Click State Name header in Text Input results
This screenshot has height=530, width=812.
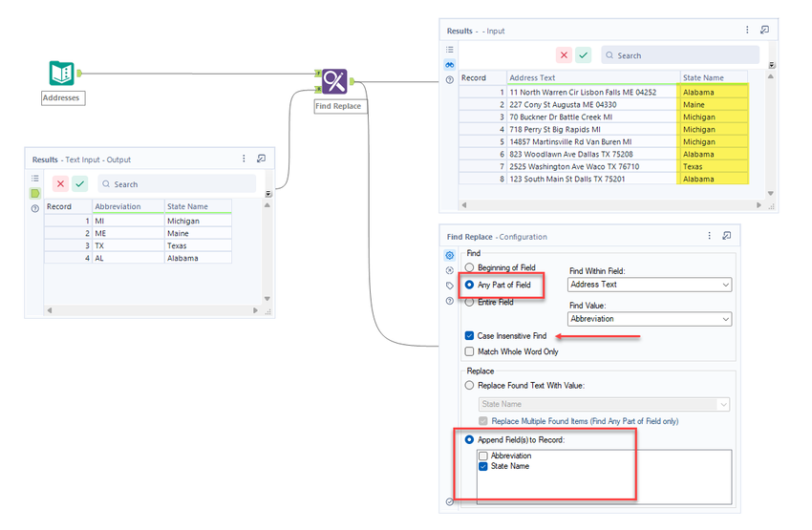coord(198,206)
